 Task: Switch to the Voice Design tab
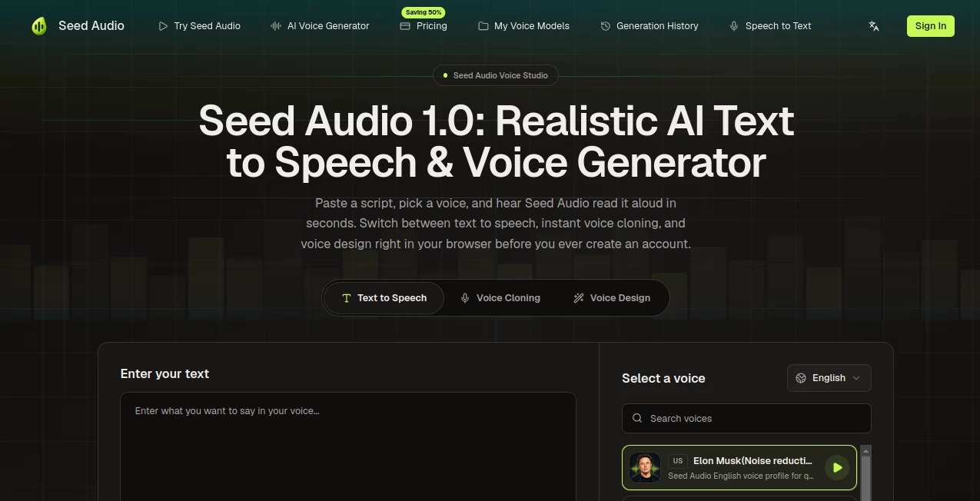[x=612, y=298]
